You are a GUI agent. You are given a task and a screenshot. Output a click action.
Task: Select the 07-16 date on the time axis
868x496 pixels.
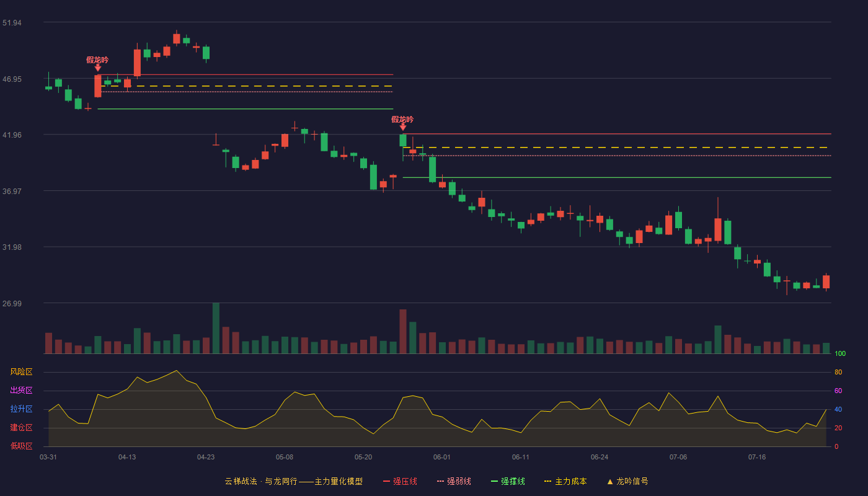click(757, 457)
